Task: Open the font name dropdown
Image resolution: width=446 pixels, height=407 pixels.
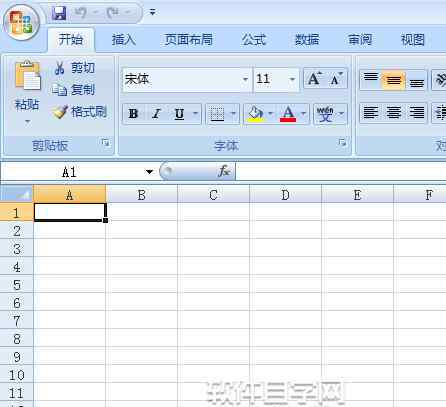Action: 245,79
